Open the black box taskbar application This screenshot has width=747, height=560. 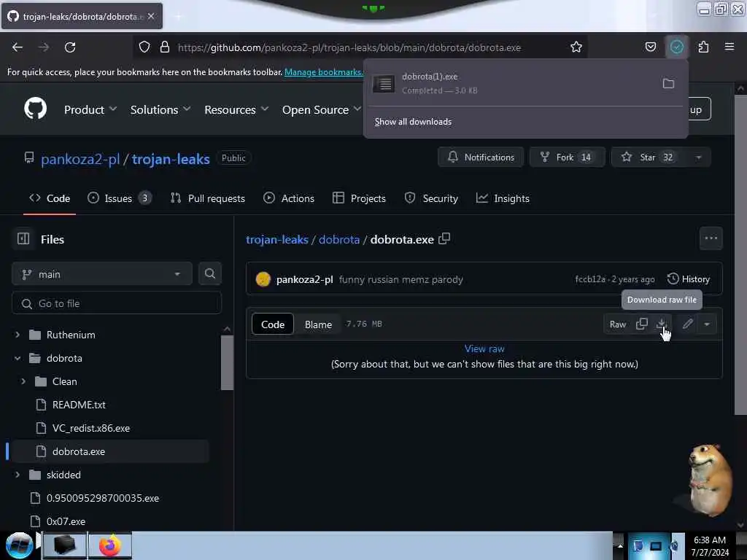(x=64, y=545)
